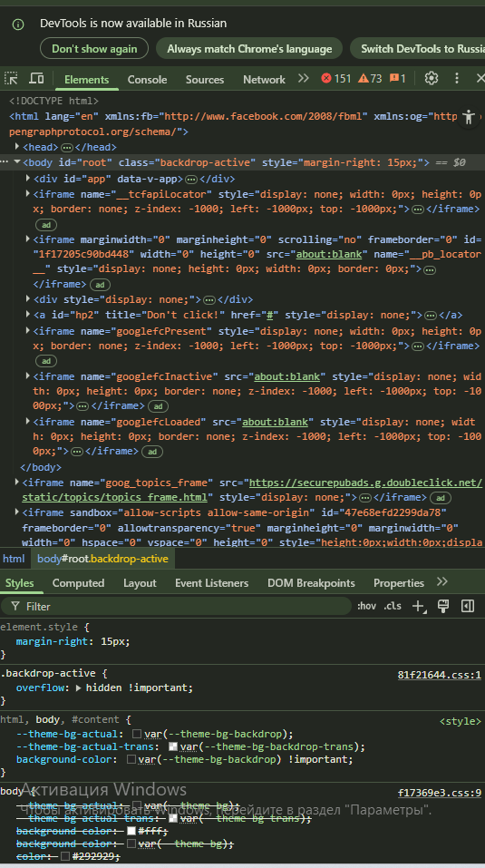Open the rendering emulations paintbrush icon
This screenshot has width=485, height=868.
coord(443,606)
